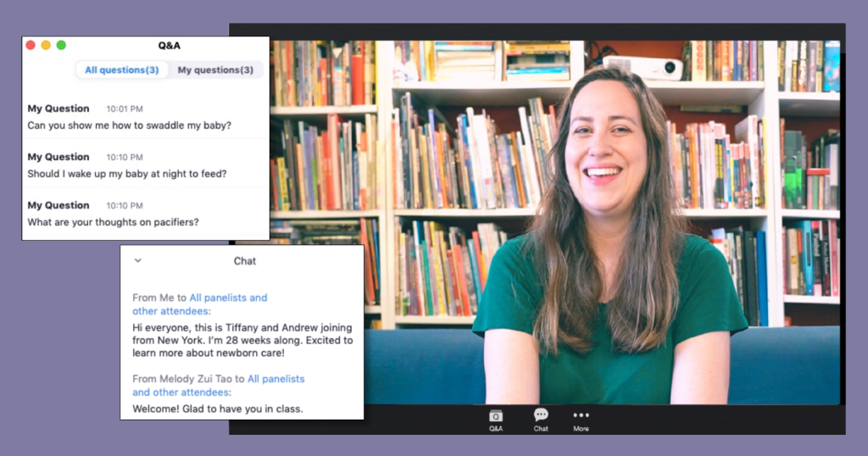This screenshot has width=868, height=456.
Task: Click the presenter's video feed
Action: point(555,221)
